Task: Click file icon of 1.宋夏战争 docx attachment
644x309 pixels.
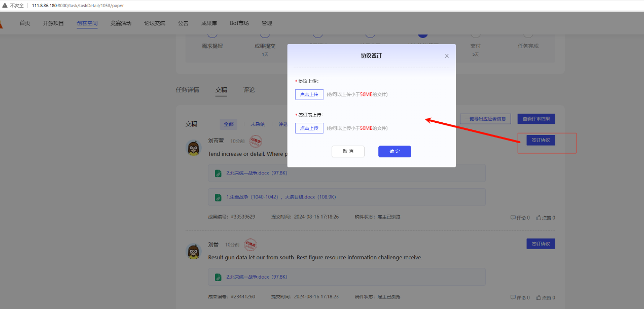Action: point(218,197)
